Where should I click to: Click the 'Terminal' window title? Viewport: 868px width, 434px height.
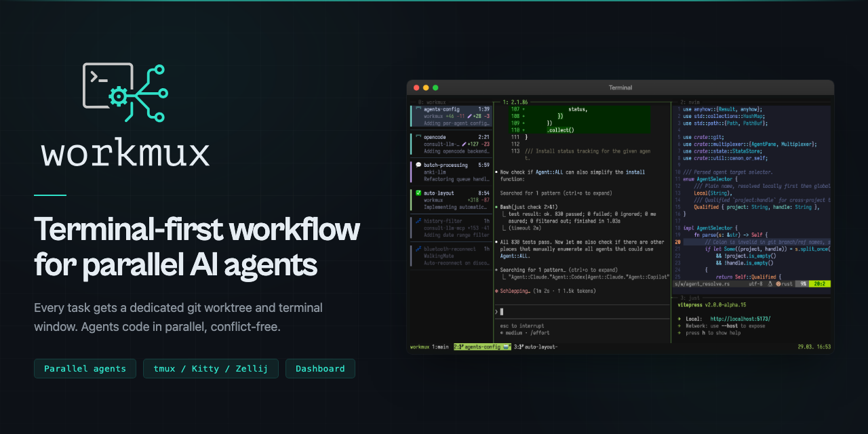pyautogui.click(x=620, y=87)
